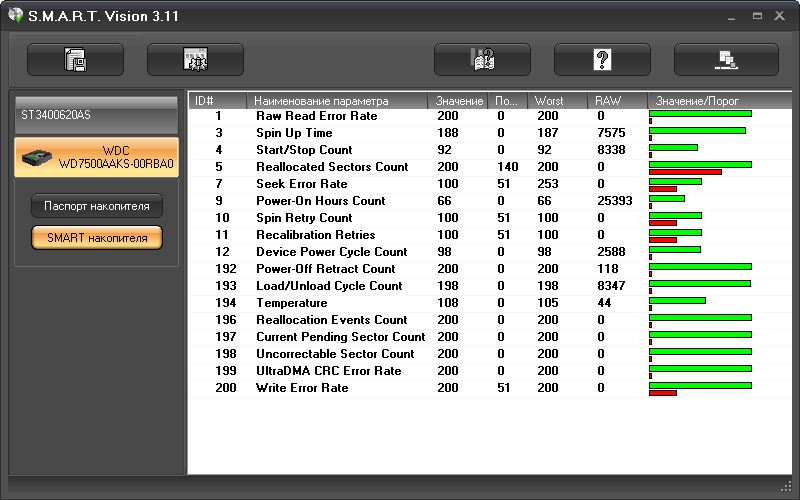Screen dimensions: 800x500
Task: Open the report save toolbar button
Action: point(76,60)
